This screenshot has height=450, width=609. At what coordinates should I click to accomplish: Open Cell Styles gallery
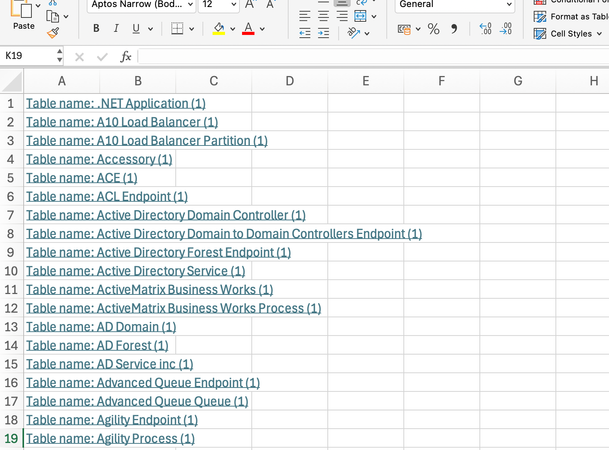pyautogui.click(x=567, y=34)
